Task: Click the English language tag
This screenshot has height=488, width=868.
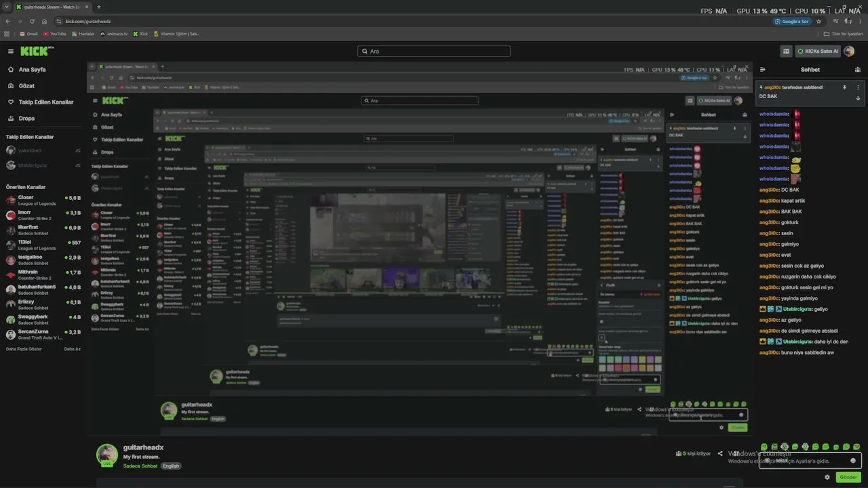Action: pos(171,466)
